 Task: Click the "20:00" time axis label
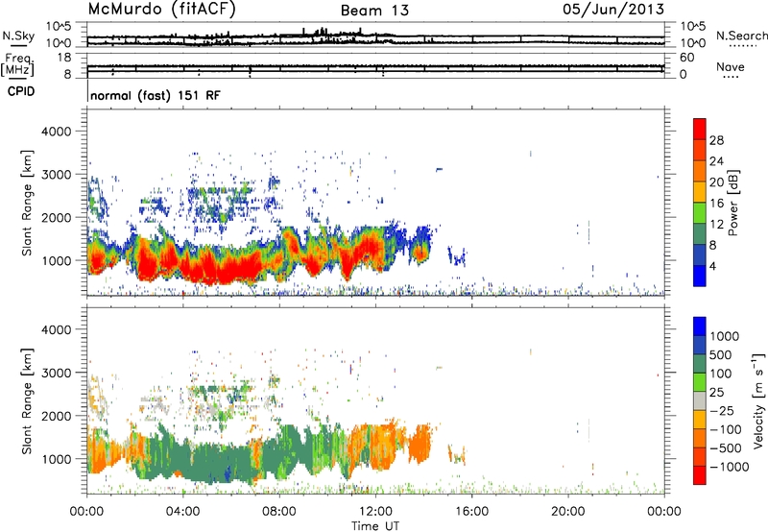point(568,512)
